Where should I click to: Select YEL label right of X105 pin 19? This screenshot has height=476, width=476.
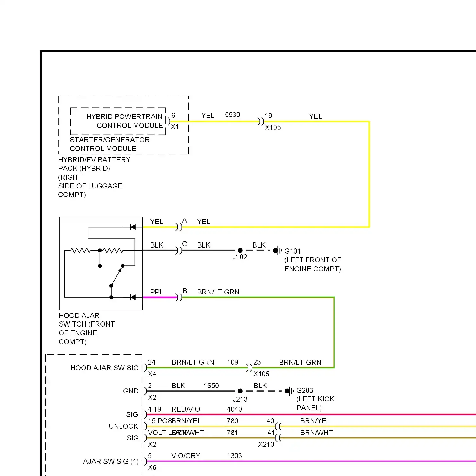[315, 116]
